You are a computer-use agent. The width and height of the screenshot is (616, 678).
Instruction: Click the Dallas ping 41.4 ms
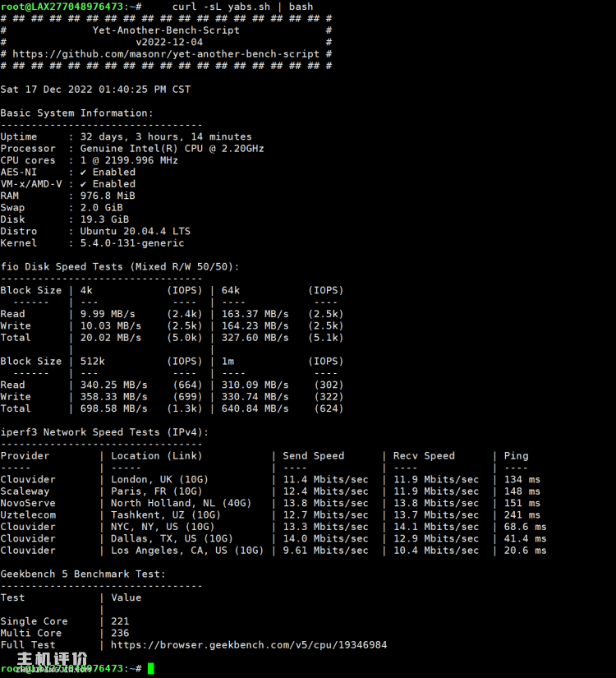(x=525, y=539)
